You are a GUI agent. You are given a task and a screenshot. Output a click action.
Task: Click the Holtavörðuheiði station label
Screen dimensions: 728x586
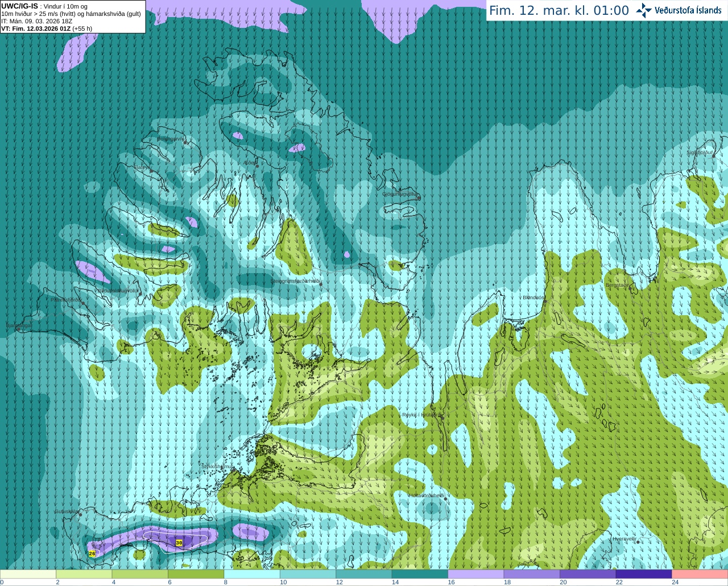coord(427,496)
